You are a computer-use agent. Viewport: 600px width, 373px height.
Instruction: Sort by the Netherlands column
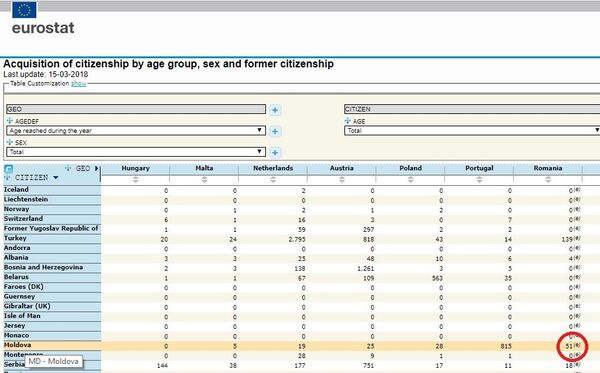click(273, 179)
